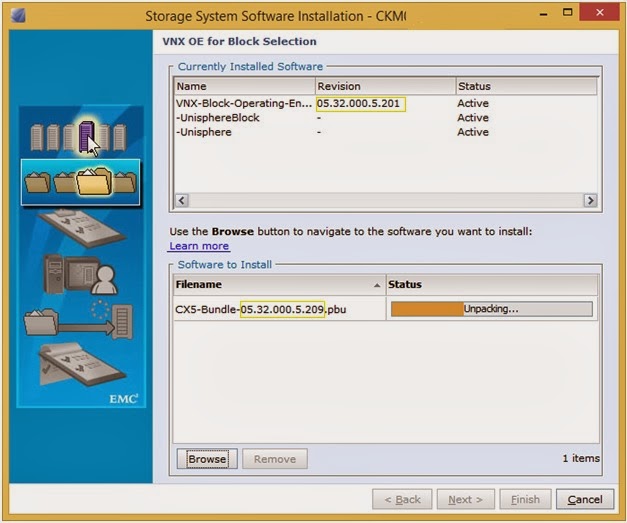Click the app icon in title bar

pyautogui.click(x=18, y=15)
